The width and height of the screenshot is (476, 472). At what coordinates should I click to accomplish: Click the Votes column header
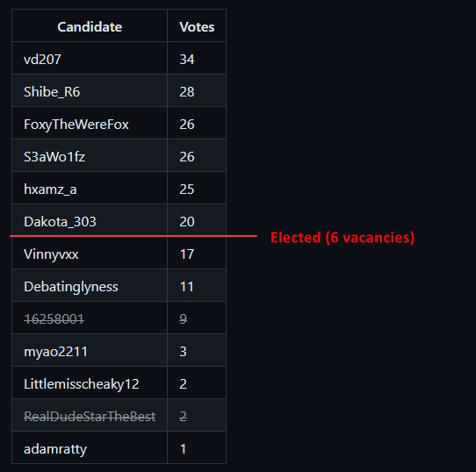pyautogui.click(x=197, y=27)
